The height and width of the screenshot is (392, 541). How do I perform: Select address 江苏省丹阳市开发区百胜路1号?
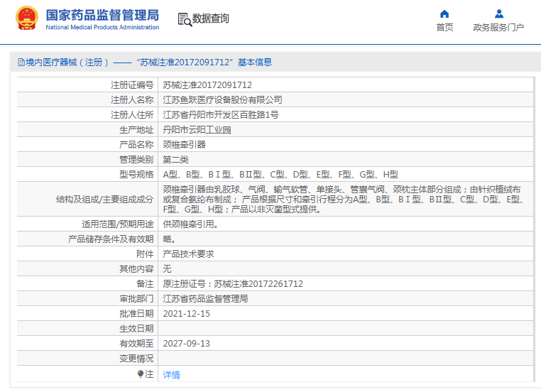(221, 114)
